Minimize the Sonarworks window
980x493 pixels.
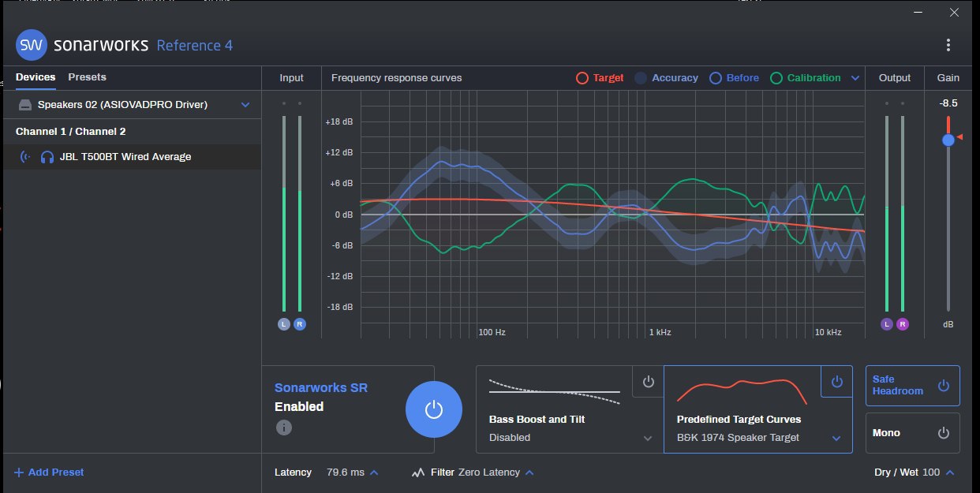[x=918, y=13]
